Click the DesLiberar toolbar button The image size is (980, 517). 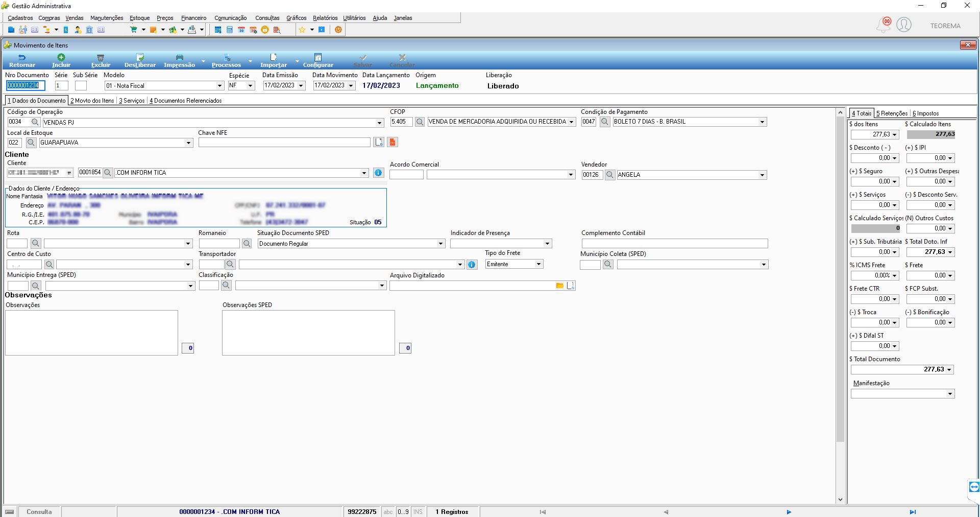(140, 61)
